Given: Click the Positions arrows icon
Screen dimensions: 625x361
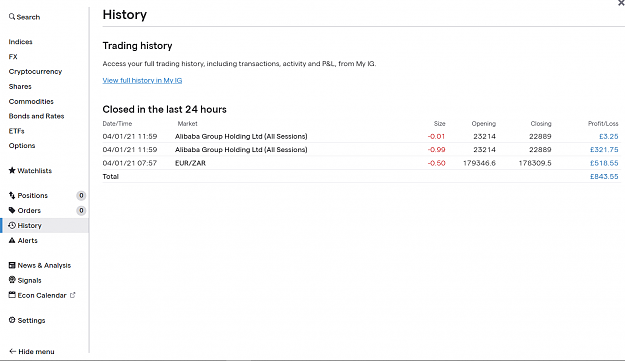Looking at the screenshot, I should click(12, 195).
